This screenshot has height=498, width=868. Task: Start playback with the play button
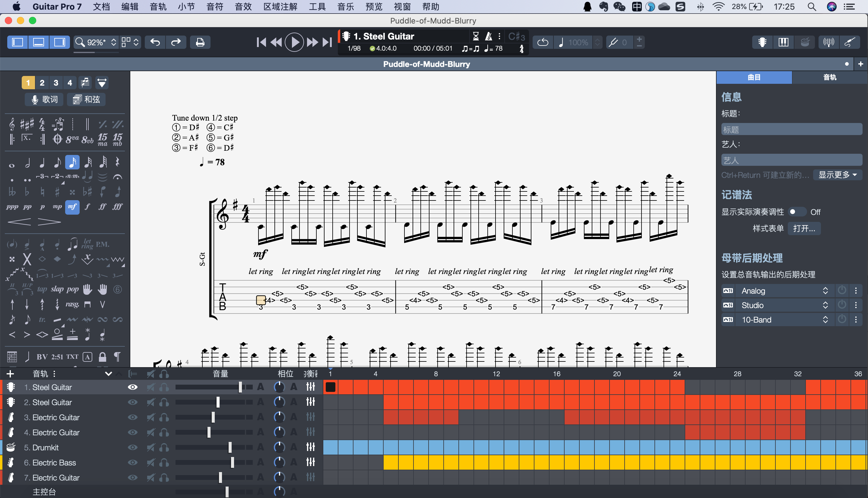click(294, 43)
